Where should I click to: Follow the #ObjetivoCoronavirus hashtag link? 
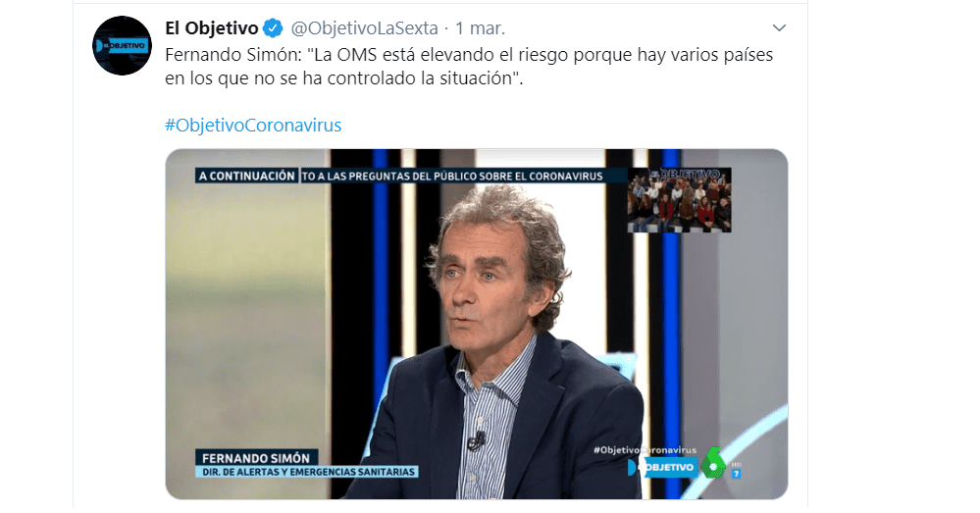tap(253, 125)
